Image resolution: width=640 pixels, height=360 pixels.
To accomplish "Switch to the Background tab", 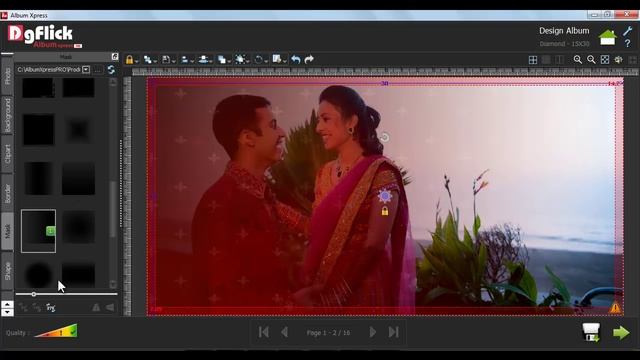I will coord(7,115).
